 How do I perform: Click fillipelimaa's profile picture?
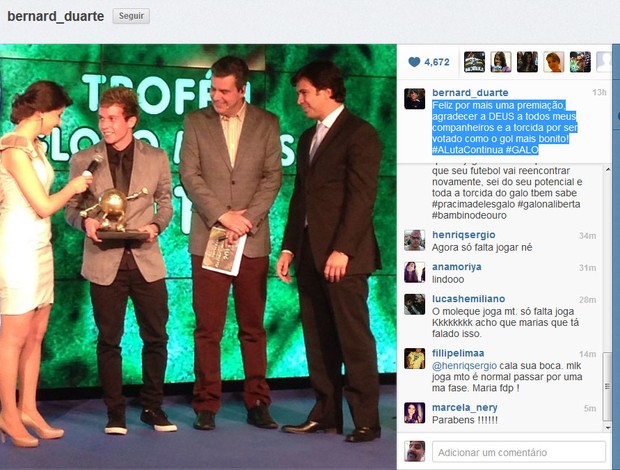coord(415,359)
